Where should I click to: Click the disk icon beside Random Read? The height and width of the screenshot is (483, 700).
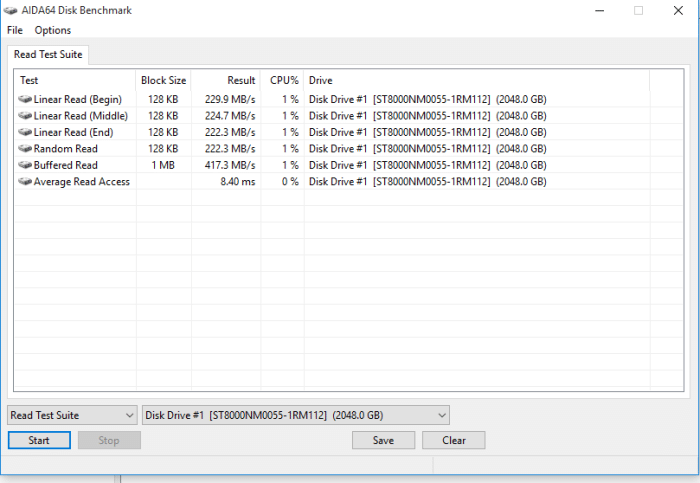pos(25,149)
